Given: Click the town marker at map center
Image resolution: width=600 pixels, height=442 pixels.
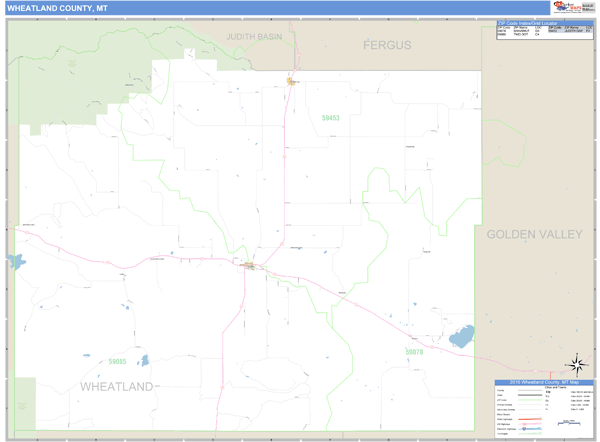Looking at the screenshot, I should click(x=248, y=265).
